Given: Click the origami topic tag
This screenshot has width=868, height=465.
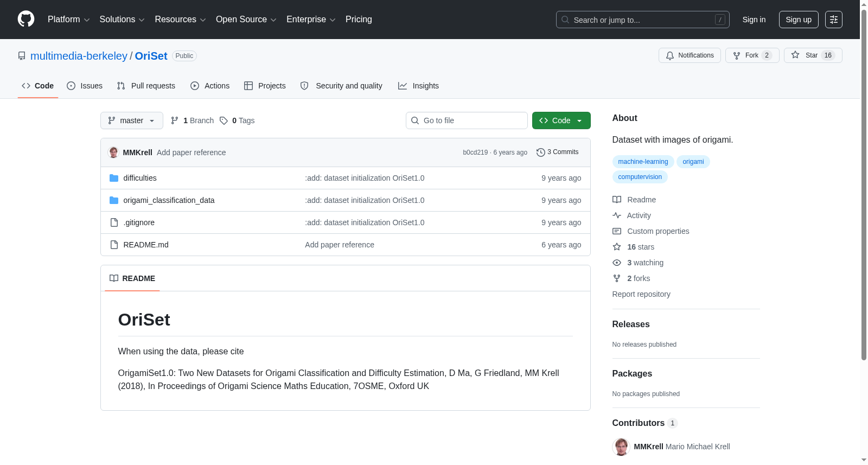Looking at the screenshot, I should (693, 162).
